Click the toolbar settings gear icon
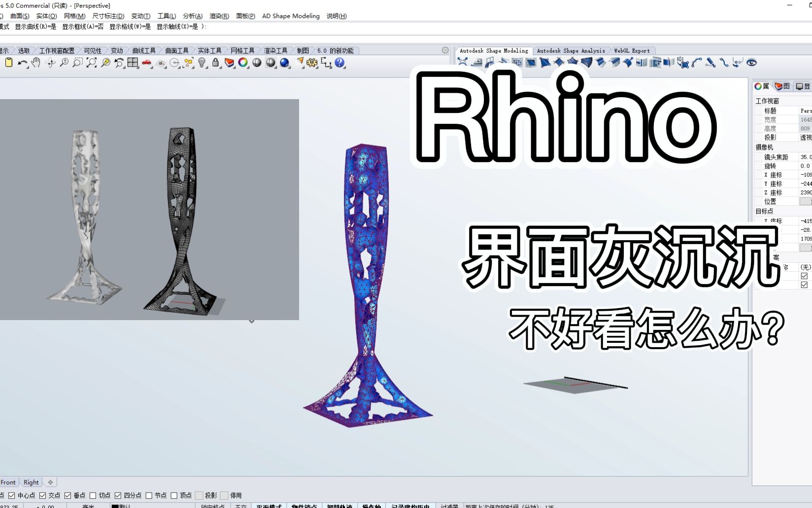 (445, 50)
